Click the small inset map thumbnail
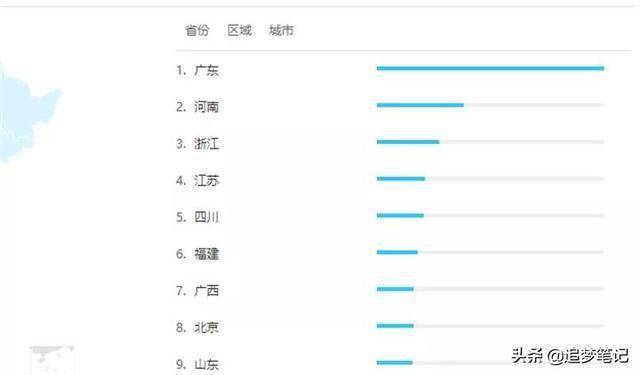640x375 pixels. pyautogui.click(x=51, y=360)
